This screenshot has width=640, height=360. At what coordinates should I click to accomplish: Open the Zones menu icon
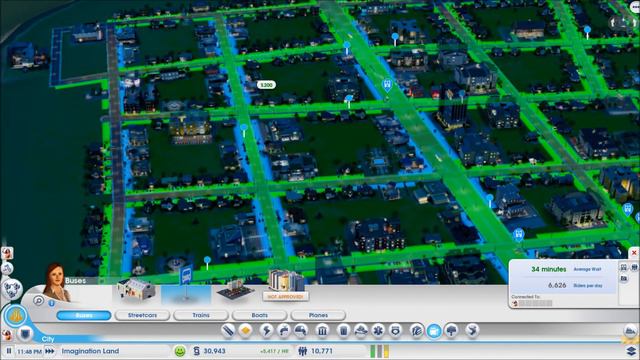[245, 330]
